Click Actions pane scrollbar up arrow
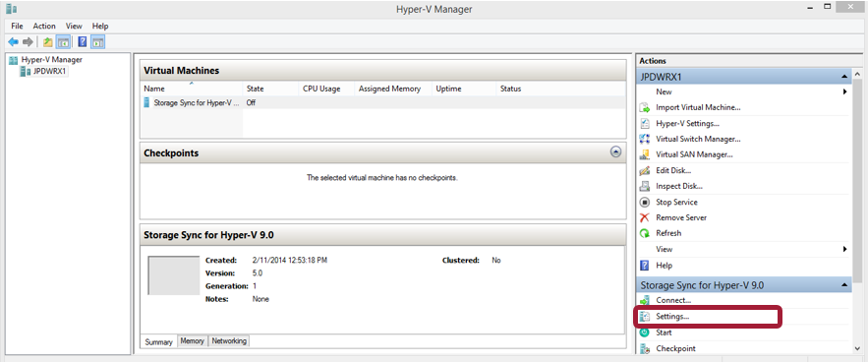The image size is (868, 362). [x=858, y=75]
